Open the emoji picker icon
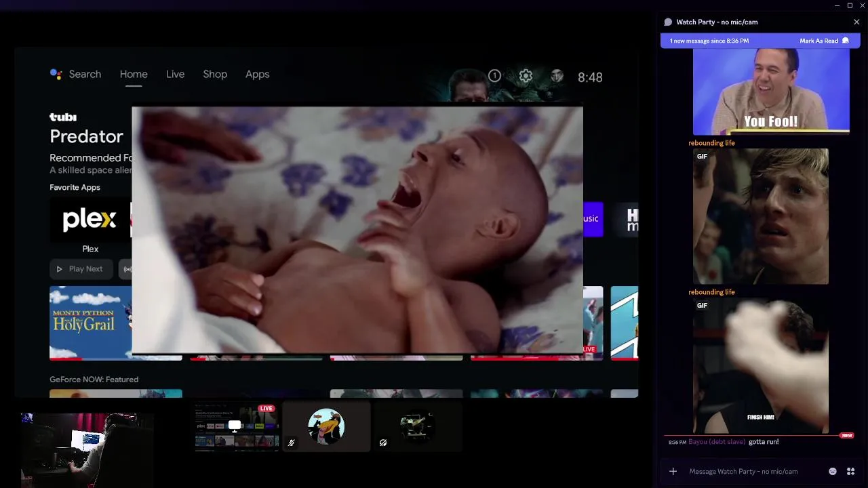The width and height of the screenshot is (868, 488). pos(833,471)
